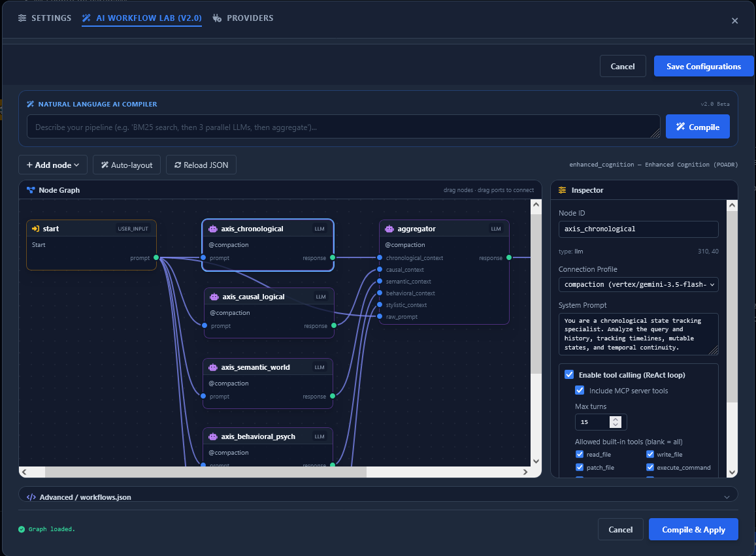This screenshot has height=556, width=756.
Task: Click the aggregator response output port
Action: pos(509,257)
